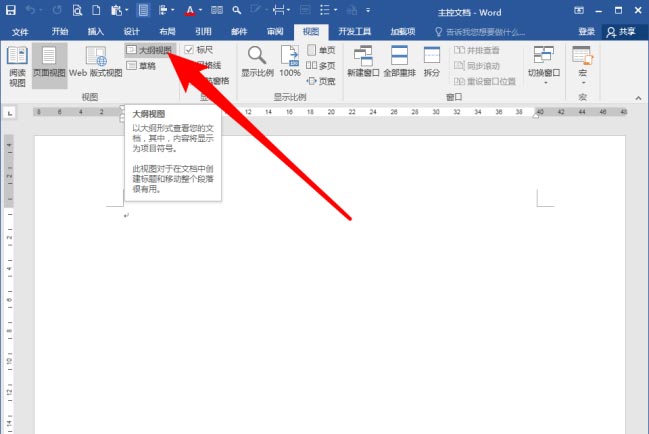The height and width of the screenshot is (434, 649).
Task: Open the 加载项 Add-ins tab
Action: (x=403, y=31)
